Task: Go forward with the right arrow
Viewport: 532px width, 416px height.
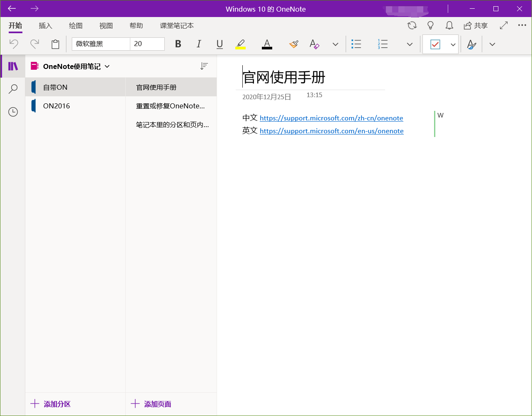Action: tap(34, 9)
